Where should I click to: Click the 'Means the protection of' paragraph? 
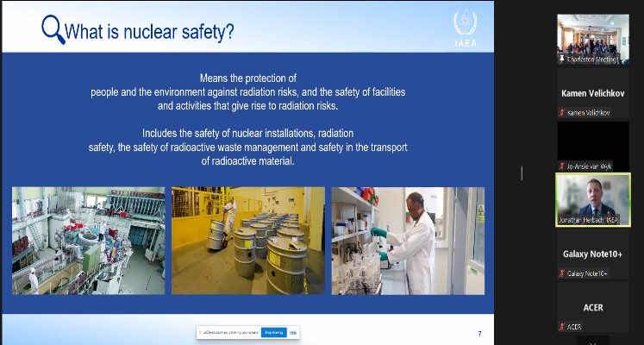tap(248, 92)
